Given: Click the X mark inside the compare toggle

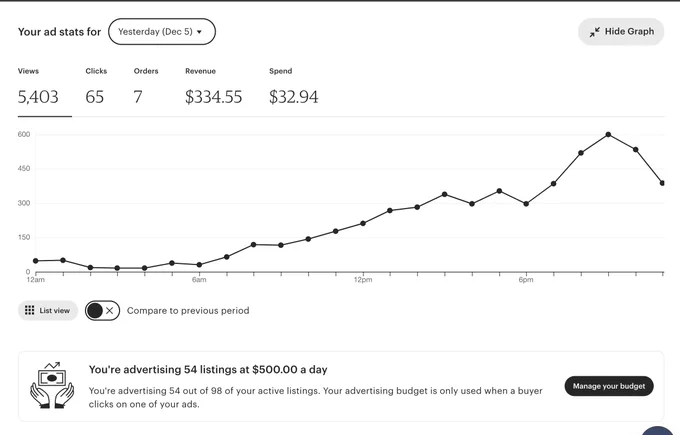Looking at the screenshot, I should [110, 311].
